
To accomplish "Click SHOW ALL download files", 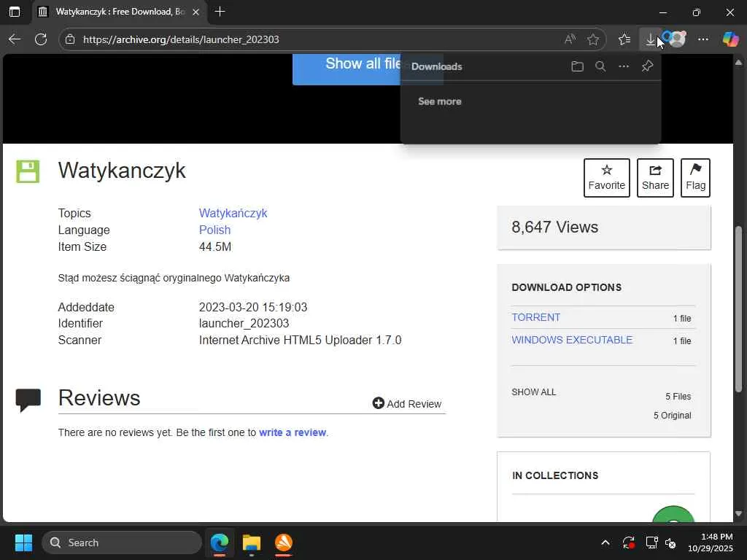I will (533, 392).
